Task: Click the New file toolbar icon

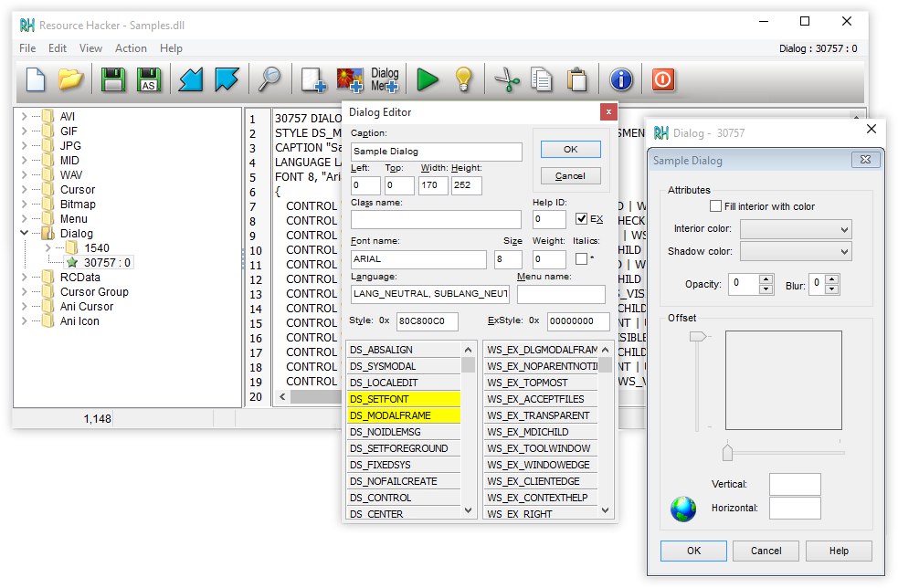Action: 36,80
